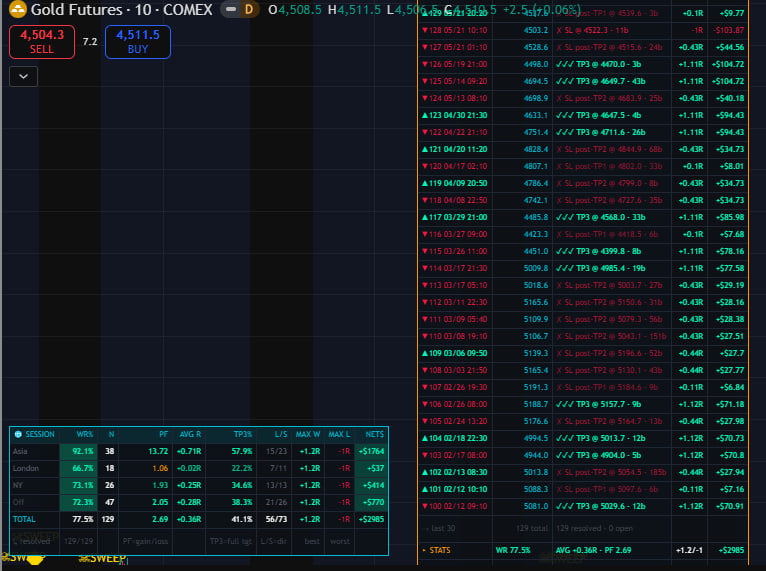The width and height of the screenshot is (766, 571).
Task: Click the globe icon beside SESSION header
Action: coord(18,434)
